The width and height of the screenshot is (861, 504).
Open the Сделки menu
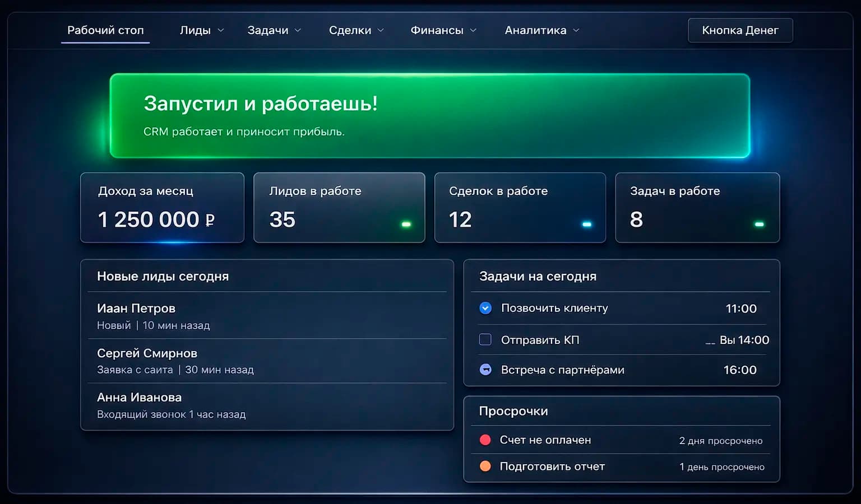[x=350, y=30]
